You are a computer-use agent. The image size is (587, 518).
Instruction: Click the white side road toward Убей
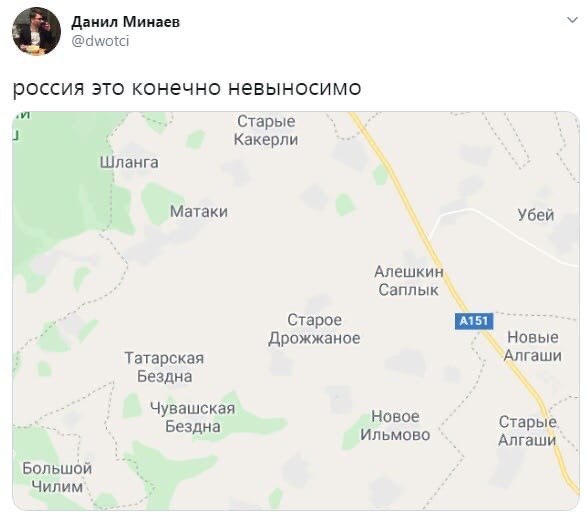pyautogui.click(x=502, y=228)
